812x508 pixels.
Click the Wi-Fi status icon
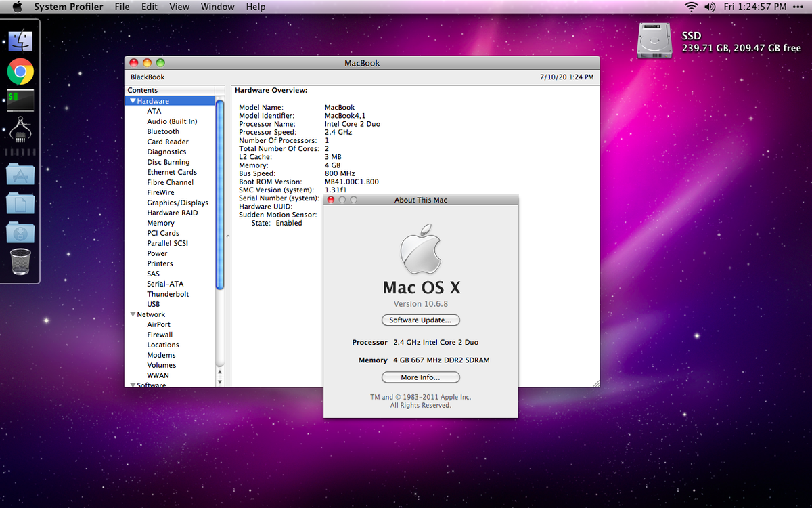tap(691, 7)
